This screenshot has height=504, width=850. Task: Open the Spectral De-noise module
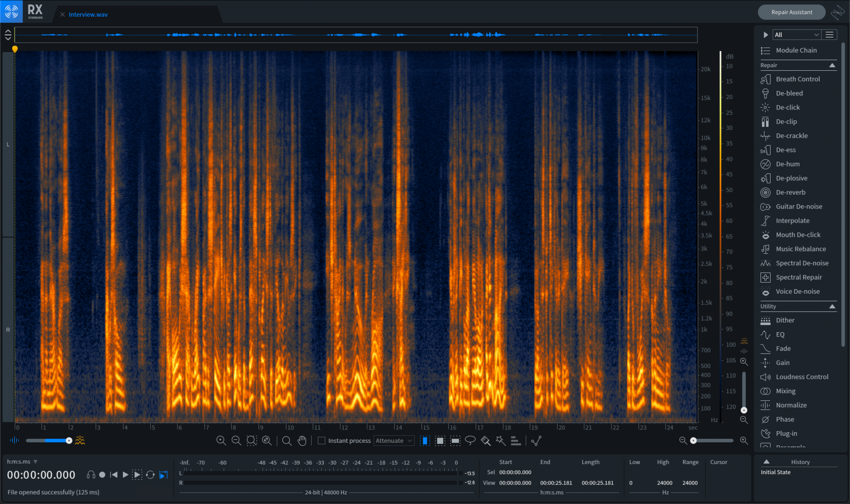802,263
